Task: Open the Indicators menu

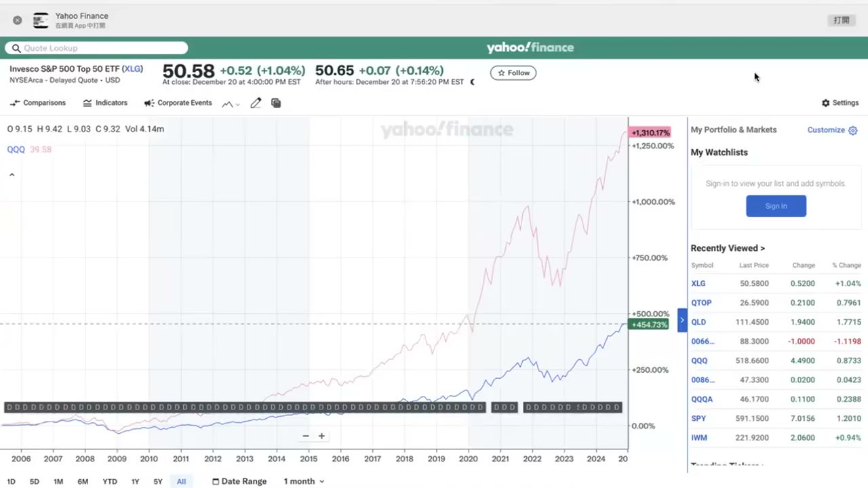Action: coord(105,103)
